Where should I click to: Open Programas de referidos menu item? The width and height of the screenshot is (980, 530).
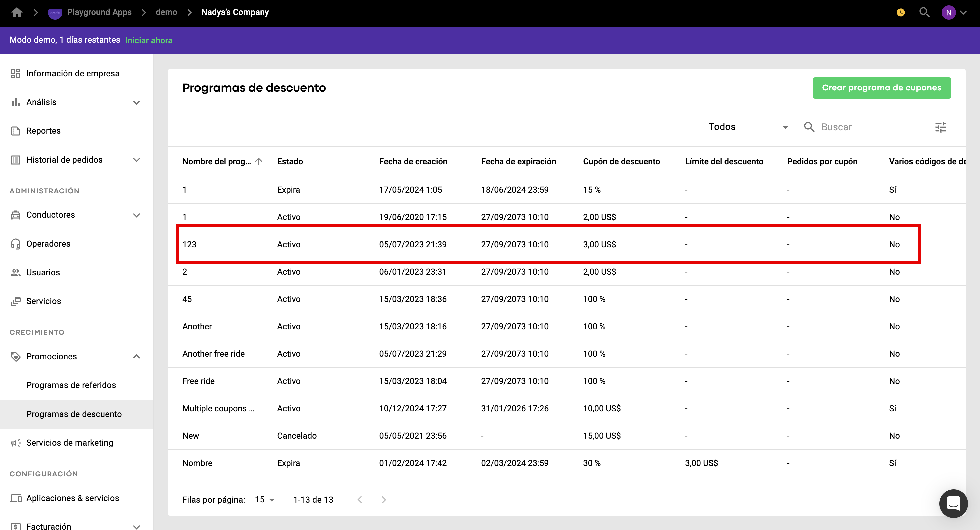click(x=71, y=385)
